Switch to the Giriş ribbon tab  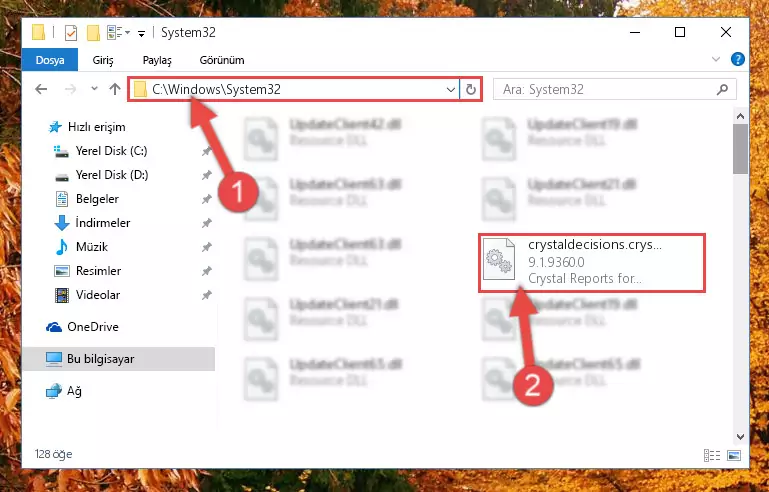pyautogui.click(x=103, y=60)
